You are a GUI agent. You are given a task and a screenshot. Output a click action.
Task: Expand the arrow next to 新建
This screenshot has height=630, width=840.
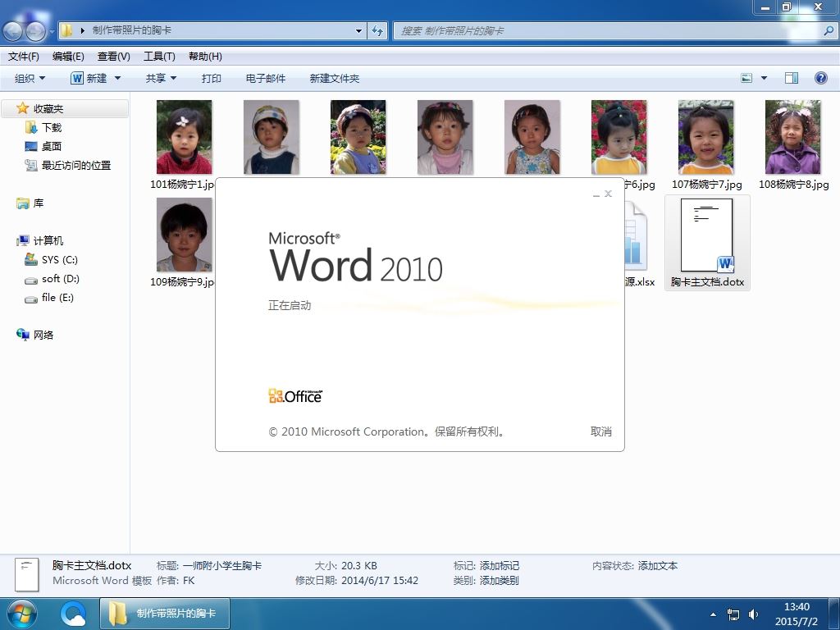tap(117, 78)
